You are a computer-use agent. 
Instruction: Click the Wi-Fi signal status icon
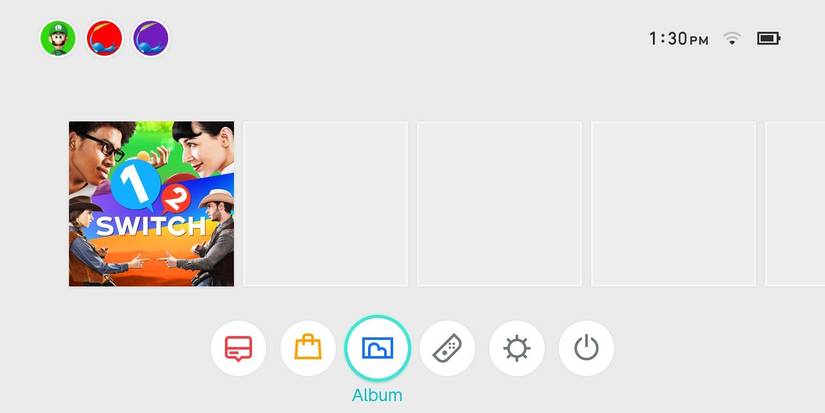(x=732, y=38)
